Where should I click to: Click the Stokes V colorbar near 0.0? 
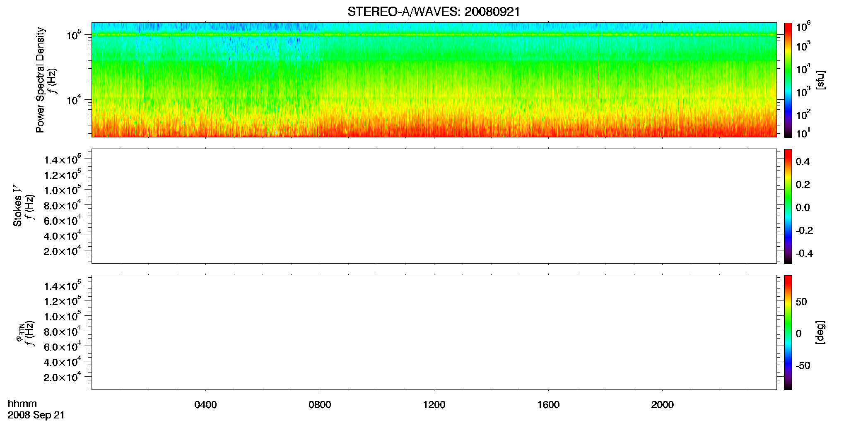tap(788, 207)
